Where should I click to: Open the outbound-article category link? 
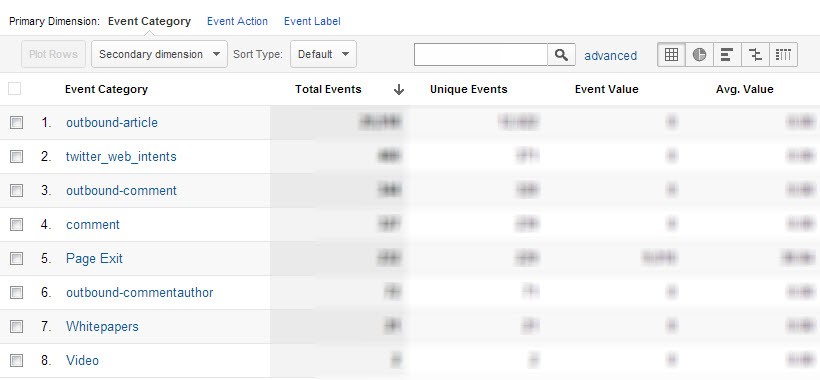(112, 123)
